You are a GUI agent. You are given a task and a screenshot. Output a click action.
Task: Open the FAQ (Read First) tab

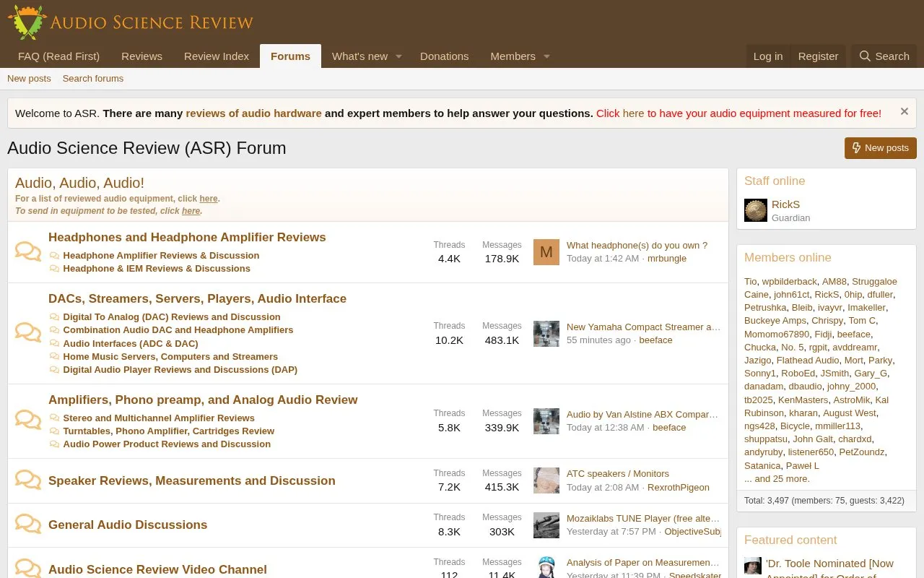(58, 56)
